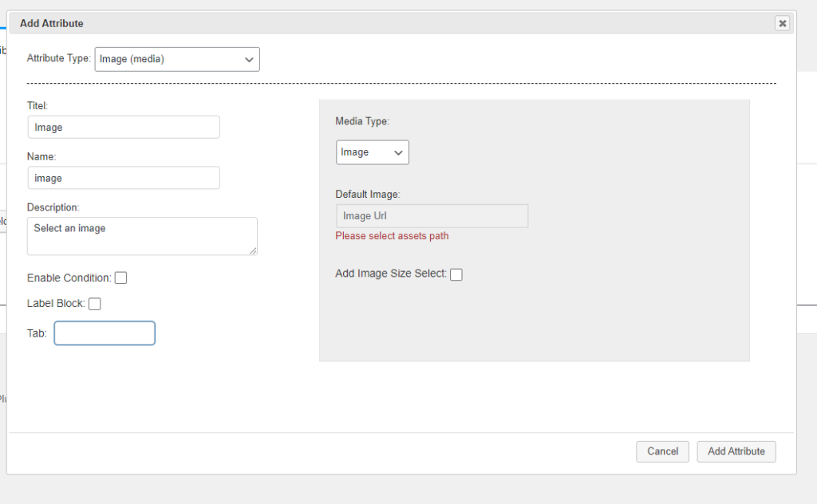The height and width of the screenshot is (504, 817).
Task: Enable the Add Image Size Select checkbox
Action: (456, 274)
